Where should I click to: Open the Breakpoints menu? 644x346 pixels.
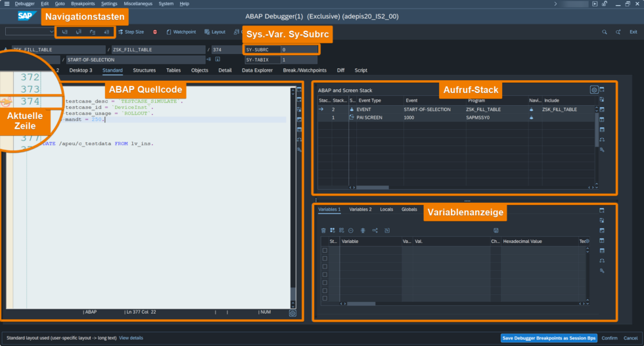click(x=83, y=4)
